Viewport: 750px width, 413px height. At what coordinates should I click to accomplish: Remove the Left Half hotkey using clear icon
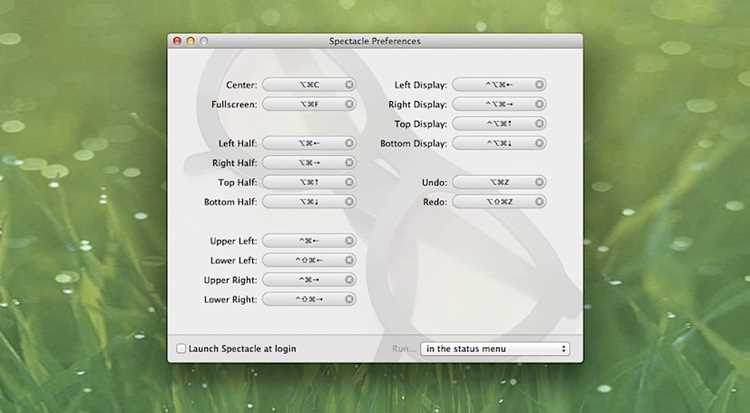tap(349, 143)
